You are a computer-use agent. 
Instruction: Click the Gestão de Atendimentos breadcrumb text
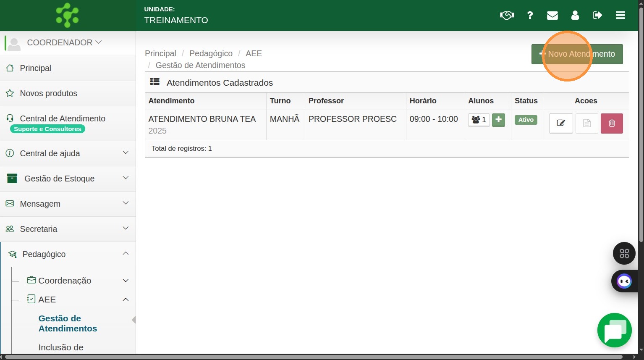pyautogui.click(x=200, y=65)
